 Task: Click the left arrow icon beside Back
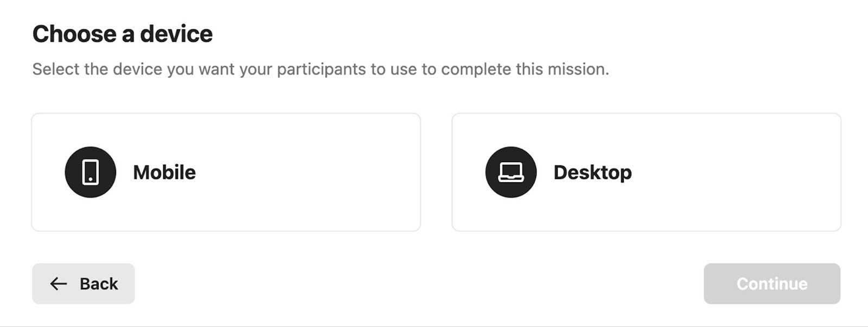pos(59,284)
